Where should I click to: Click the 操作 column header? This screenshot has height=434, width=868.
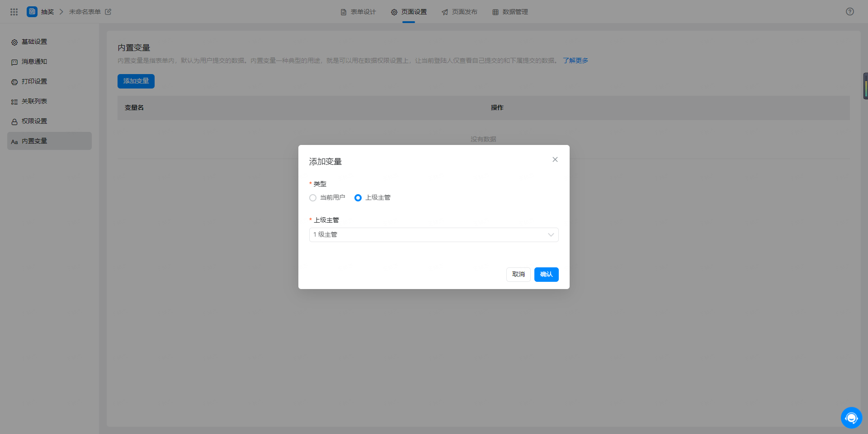497,107
